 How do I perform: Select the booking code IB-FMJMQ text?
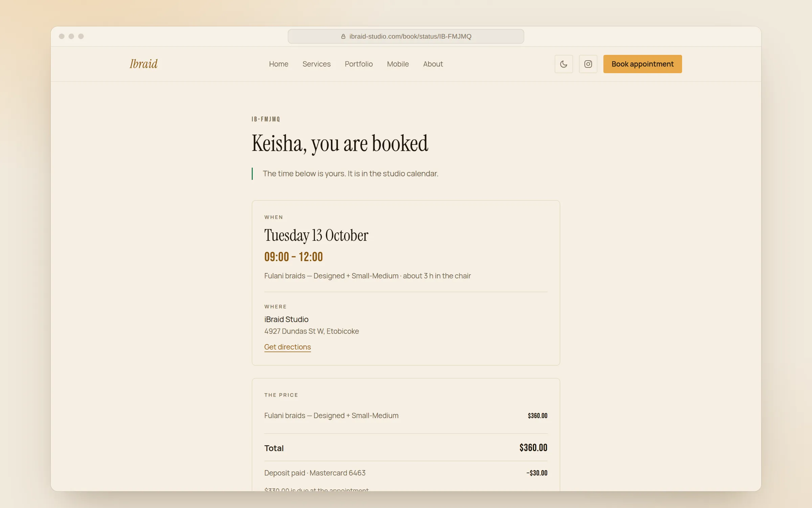coord(266,119)
